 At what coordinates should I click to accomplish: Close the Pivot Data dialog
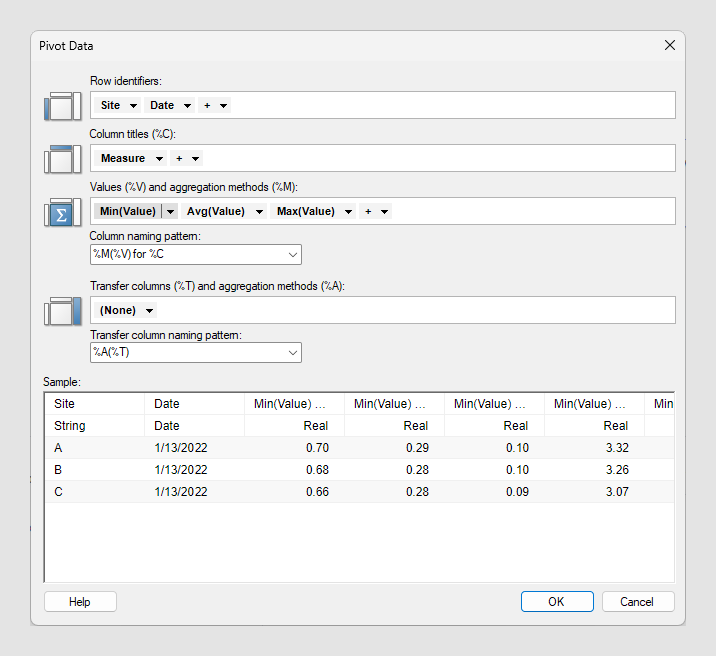click(x=669, y=46)
